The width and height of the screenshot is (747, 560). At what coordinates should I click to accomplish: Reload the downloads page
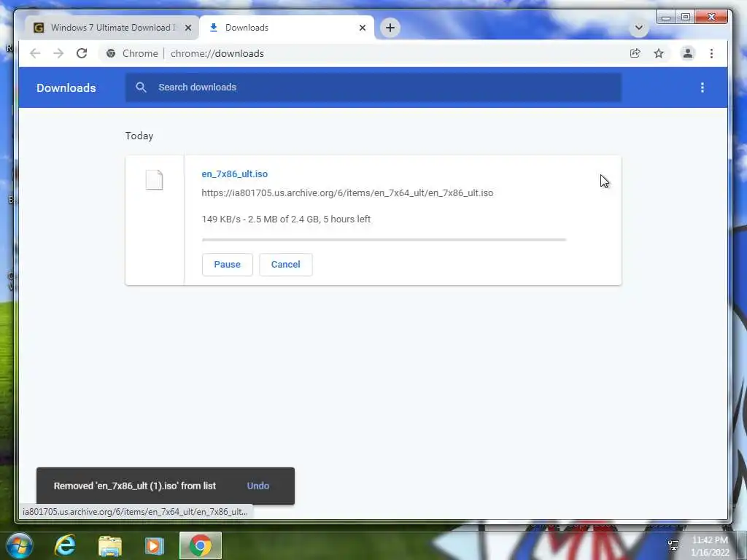pos(82,53)
